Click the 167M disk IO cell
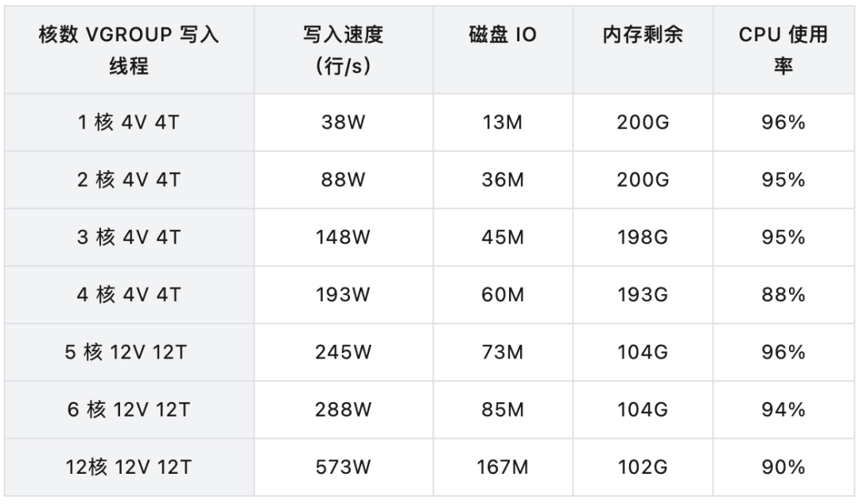Image resolution: width=859 pixels, height=504 pixels. tap(503, 467)
